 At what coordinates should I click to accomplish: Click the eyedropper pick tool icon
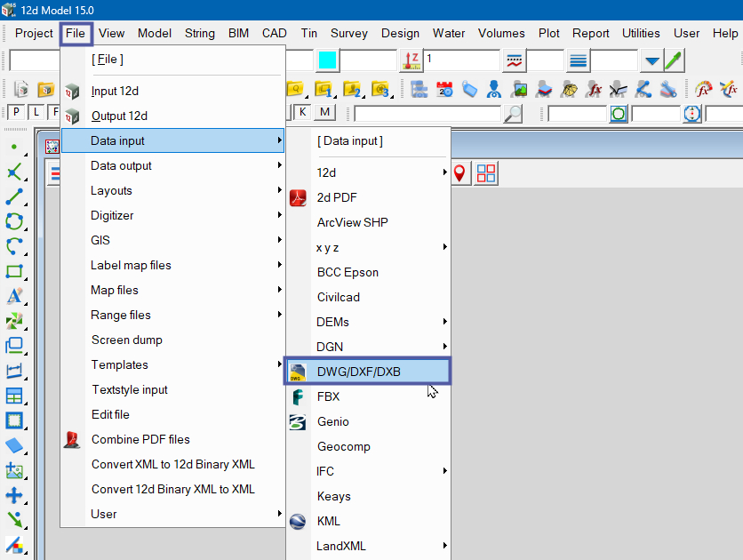(x=675, y=60)
